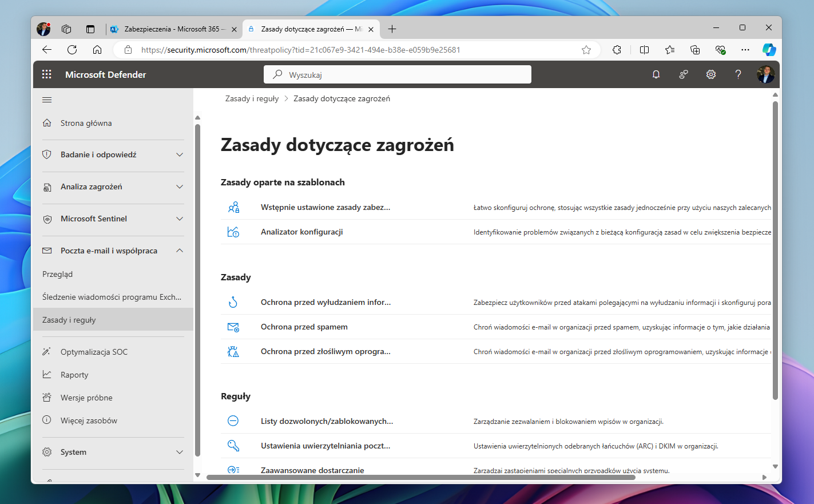Open the community feedback icon in header

pos(684,74)
